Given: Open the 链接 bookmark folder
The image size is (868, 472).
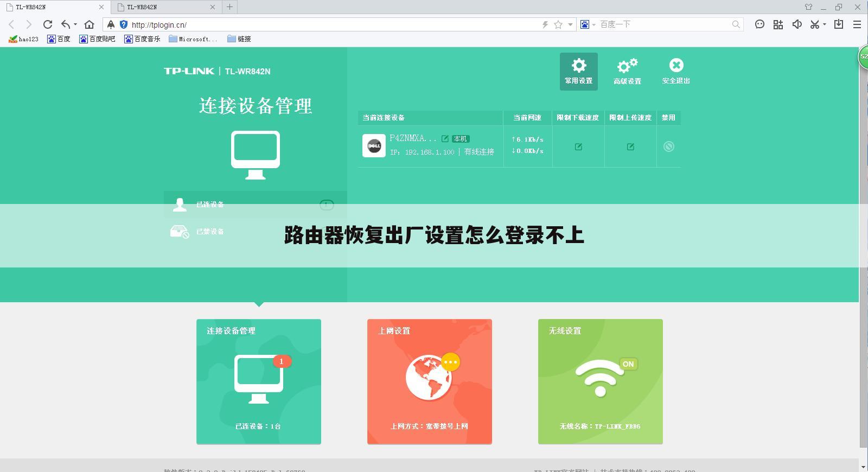Looking at the screenshot, I should click(x=239, y=39).
